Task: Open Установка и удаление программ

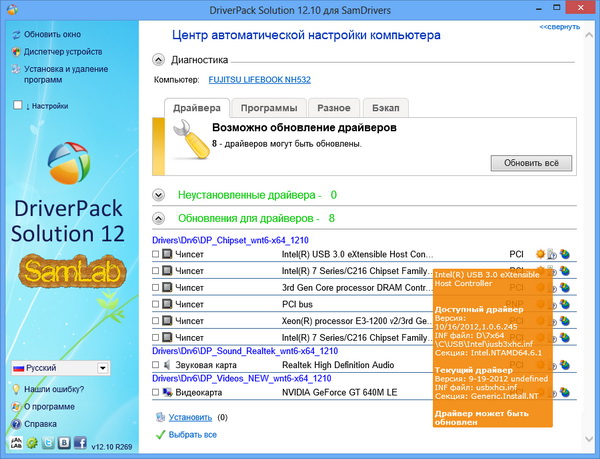Action: click(66, 74)
